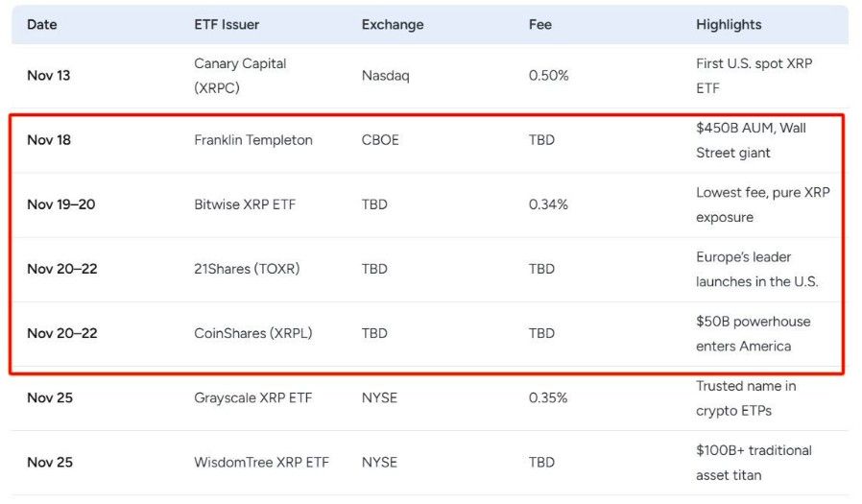
Task: Click the 21Shares (TOXR) issuer cell
Action: click(247, 269)
